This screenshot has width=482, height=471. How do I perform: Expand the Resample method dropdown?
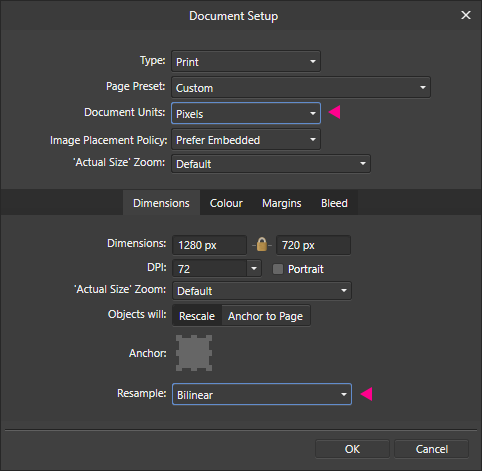click(x=262, y=394)
